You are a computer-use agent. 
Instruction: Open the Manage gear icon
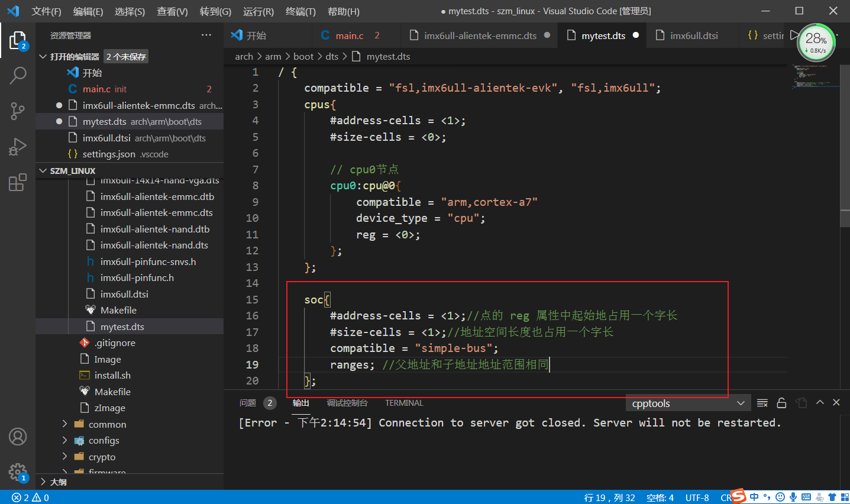(18, 472)
